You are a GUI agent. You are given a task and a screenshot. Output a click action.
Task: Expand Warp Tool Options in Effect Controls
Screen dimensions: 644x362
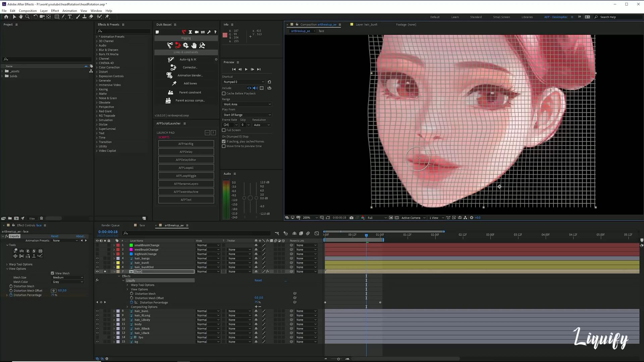tap(7, 264)
